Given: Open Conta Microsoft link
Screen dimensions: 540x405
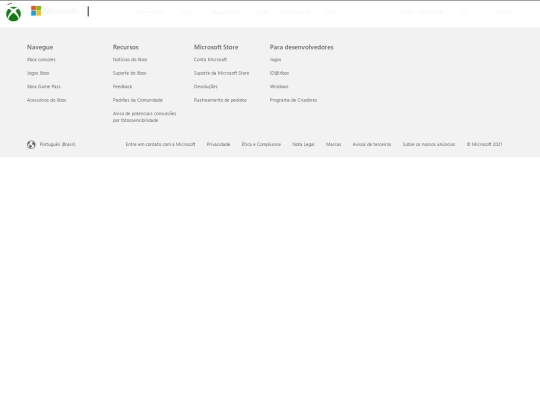Looking at the screenshot, I should [x=210, y=60].
